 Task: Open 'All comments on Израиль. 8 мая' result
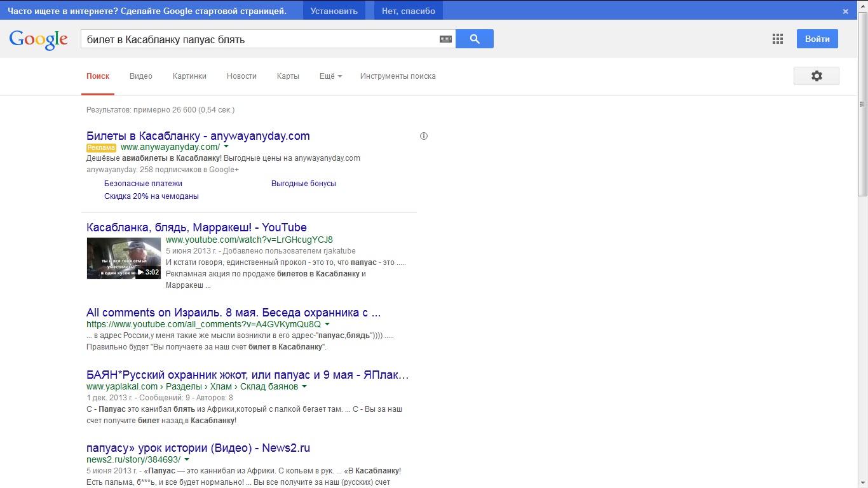[x=234, y=313]
